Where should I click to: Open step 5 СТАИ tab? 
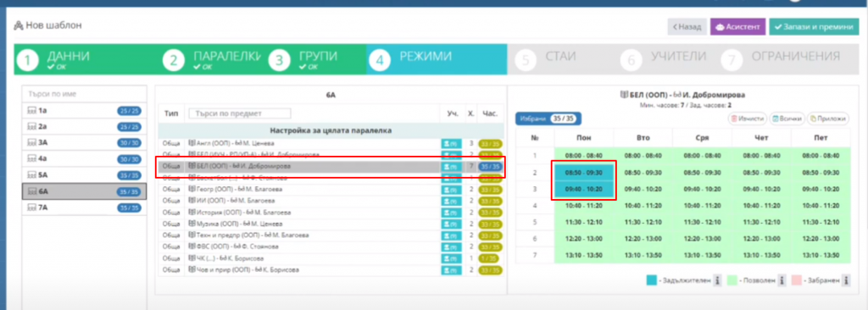(x=559, y=60)
